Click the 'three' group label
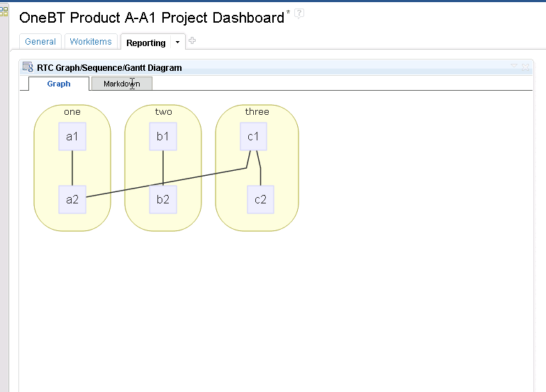 tap(257, 111)
